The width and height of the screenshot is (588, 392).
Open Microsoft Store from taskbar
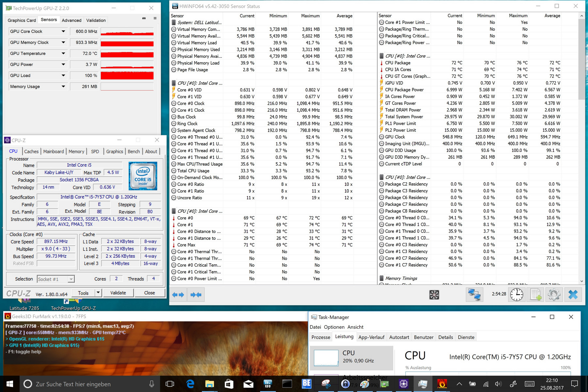tap(229, 384)
